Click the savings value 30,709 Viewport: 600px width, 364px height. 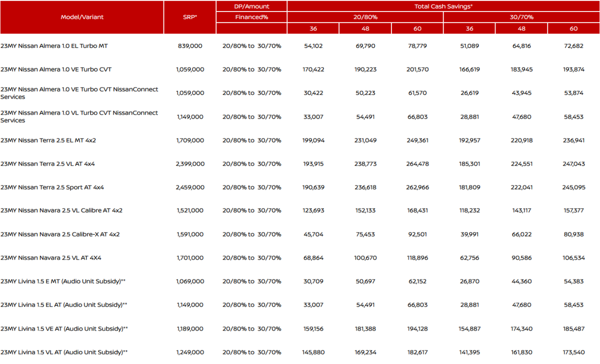tap(313, 281)
